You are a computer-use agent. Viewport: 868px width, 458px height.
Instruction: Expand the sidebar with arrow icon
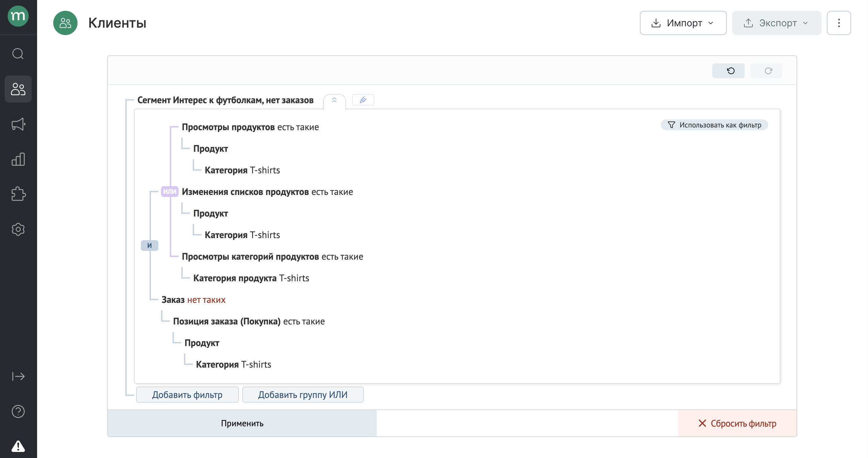[18, 376]
